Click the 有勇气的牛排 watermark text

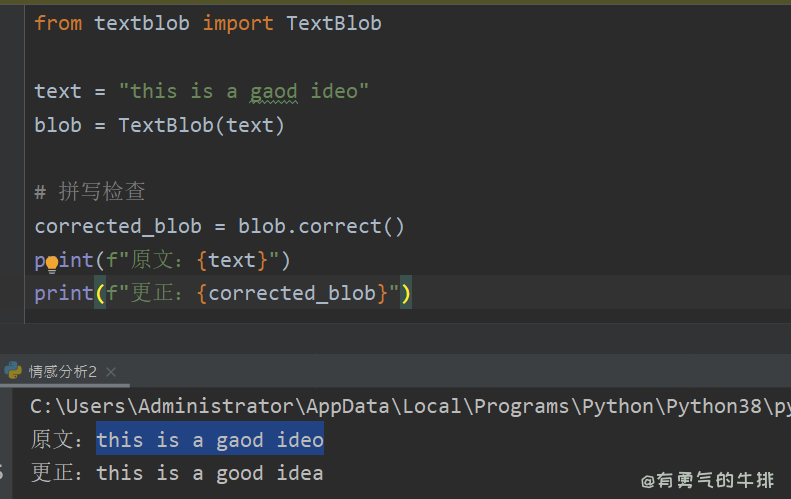tap(708, 481)
